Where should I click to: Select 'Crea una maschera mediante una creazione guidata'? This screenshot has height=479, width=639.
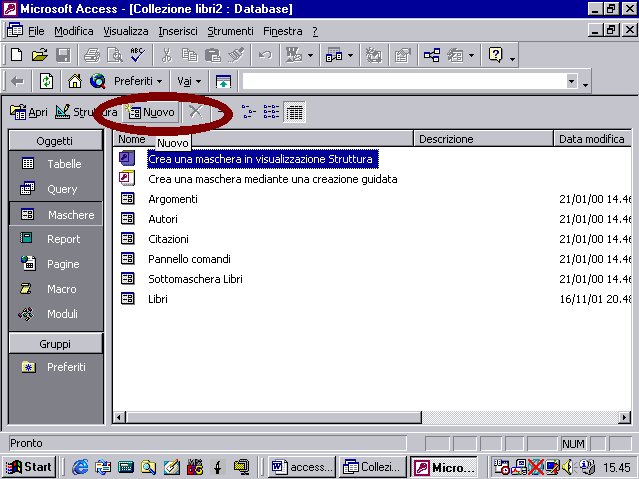[x=273, y=179]
